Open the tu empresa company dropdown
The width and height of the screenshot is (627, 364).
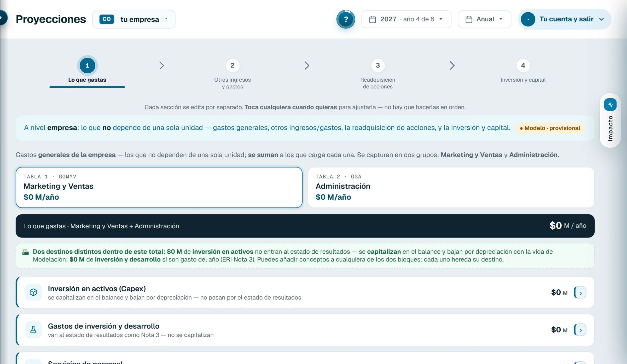pyautogui.click(x=134, y=19)
